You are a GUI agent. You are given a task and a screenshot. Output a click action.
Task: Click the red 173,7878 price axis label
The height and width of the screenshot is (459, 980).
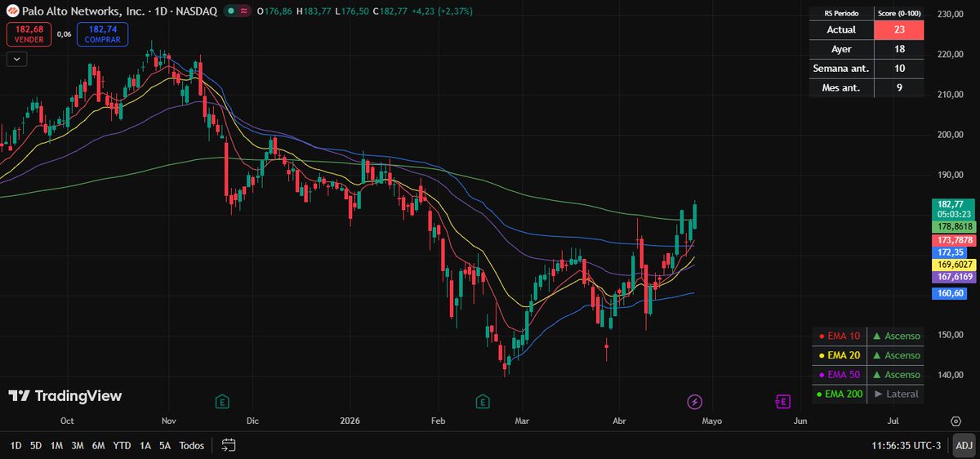click(x=954, y=240)
